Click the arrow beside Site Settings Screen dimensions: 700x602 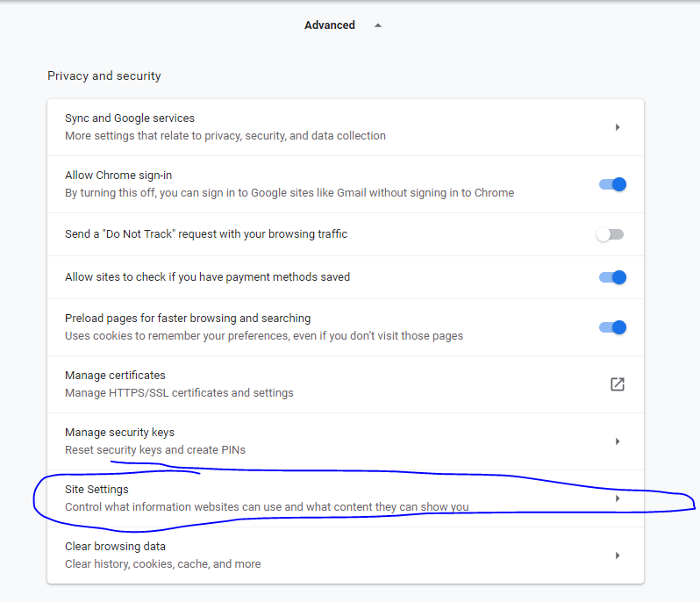click(x=618, y=498)
